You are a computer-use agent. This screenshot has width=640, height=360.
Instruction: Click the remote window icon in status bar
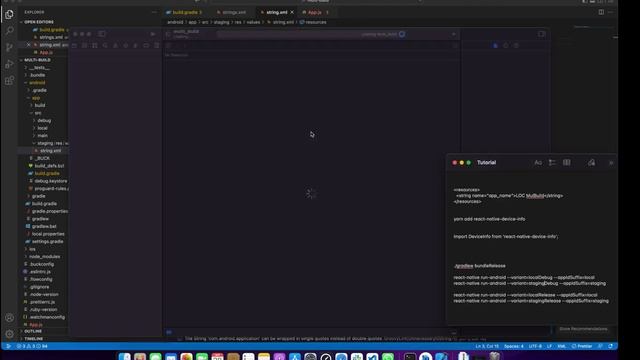pos(8,346)
